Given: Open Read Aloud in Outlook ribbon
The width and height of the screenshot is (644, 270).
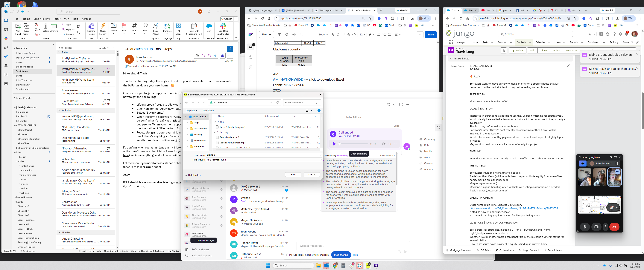Looking at the screenshot, I should point(156,27).
